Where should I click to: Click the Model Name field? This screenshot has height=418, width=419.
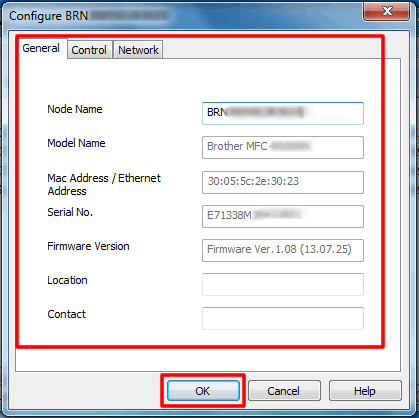283,147
